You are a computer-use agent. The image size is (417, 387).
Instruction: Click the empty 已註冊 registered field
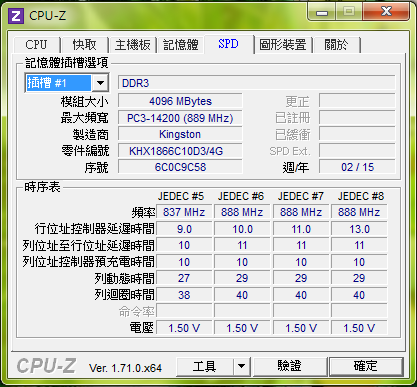click(x=357, y=117)
